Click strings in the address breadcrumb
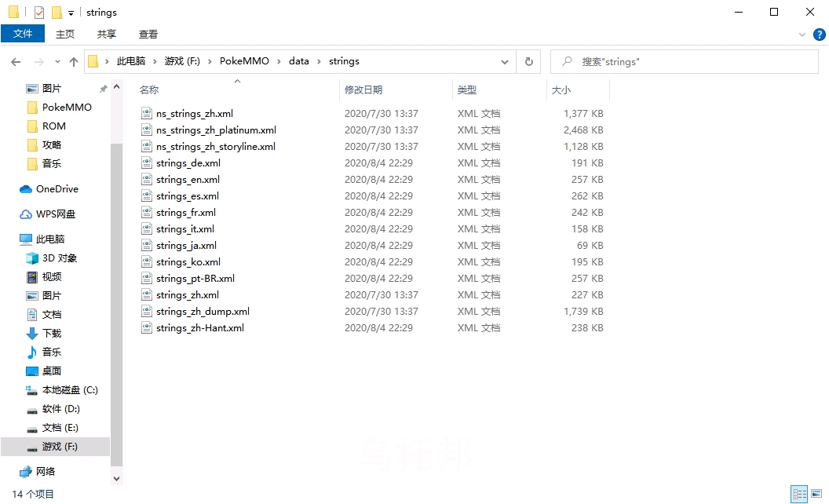Viewport: 829px width, 504px height. click(x=344, y=60)
